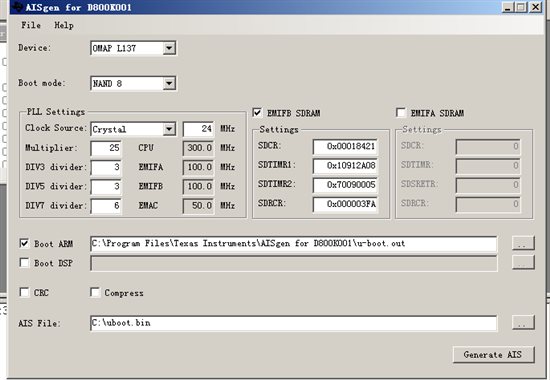
Task: Click the DIV5 divider field
Action: tap(106, 186)
